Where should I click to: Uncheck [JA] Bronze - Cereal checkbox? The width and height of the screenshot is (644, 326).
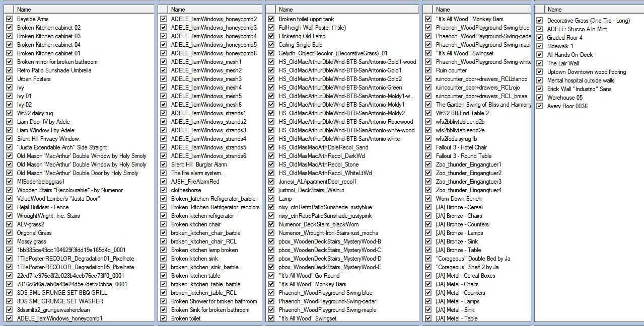(428, 207)
